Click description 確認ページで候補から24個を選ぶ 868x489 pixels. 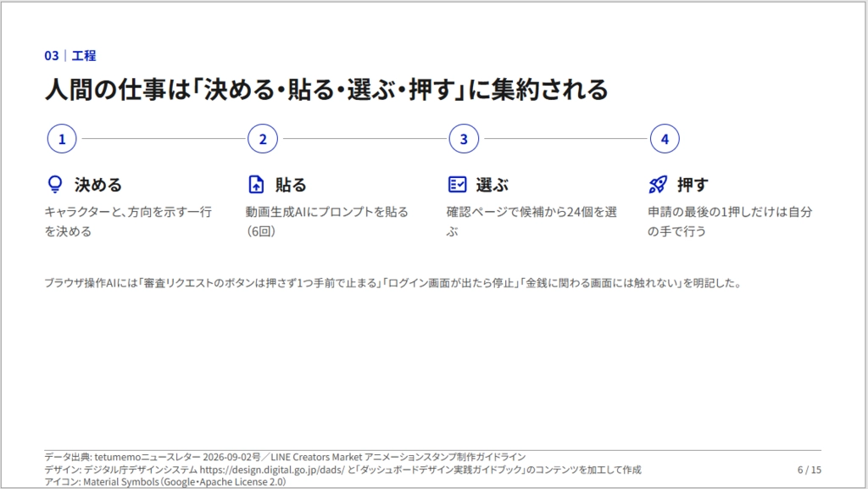tap(532, 221)
